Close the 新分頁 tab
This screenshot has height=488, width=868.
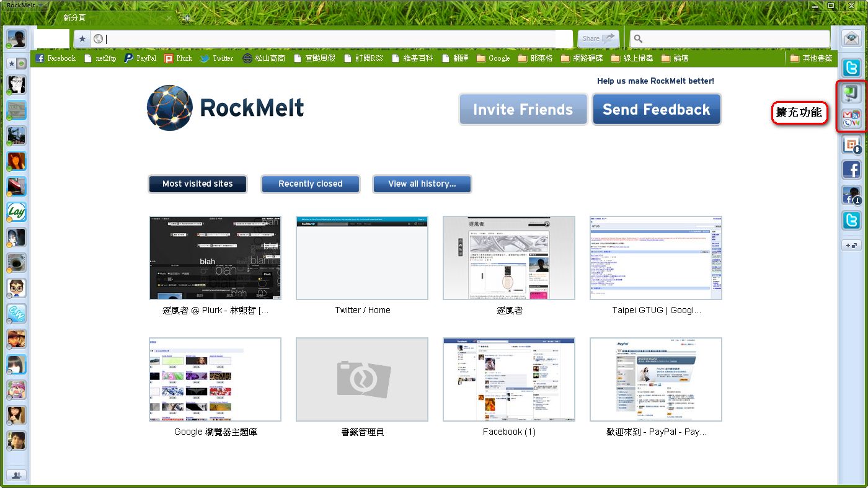(x=167, y=19)
